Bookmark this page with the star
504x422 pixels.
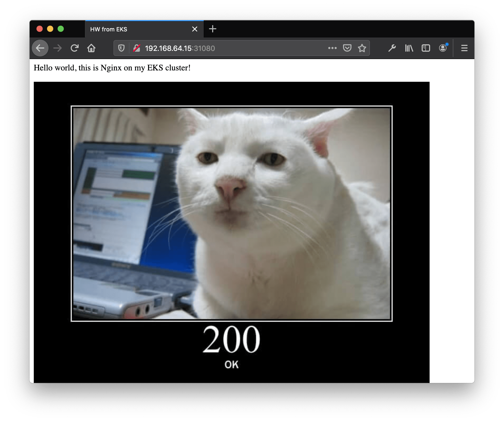362,48
